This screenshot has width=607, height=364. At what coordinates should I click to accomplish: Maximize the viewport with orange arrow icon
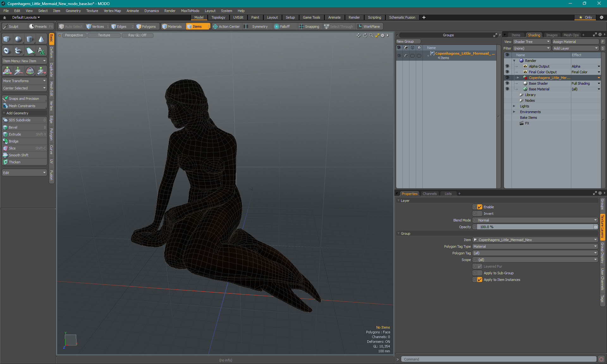coord(377,35)
